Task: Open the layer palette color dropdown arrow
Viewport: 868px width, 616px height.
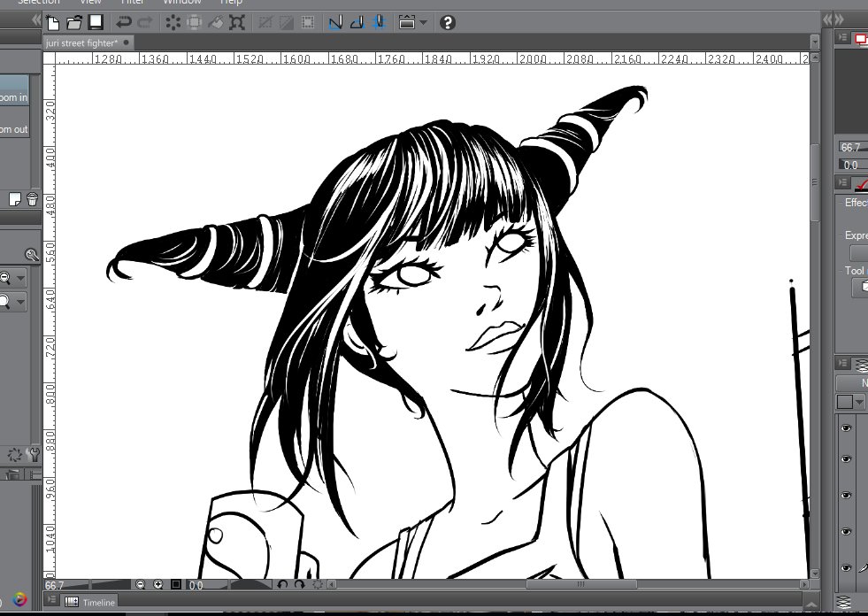Action: tap(859, 402)
